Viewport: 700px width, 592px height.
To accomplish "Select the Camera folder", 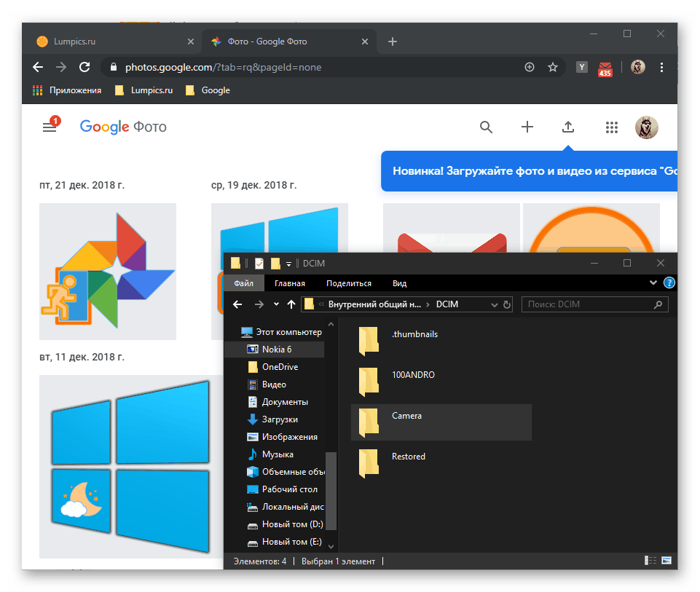I will coord(441,422).
